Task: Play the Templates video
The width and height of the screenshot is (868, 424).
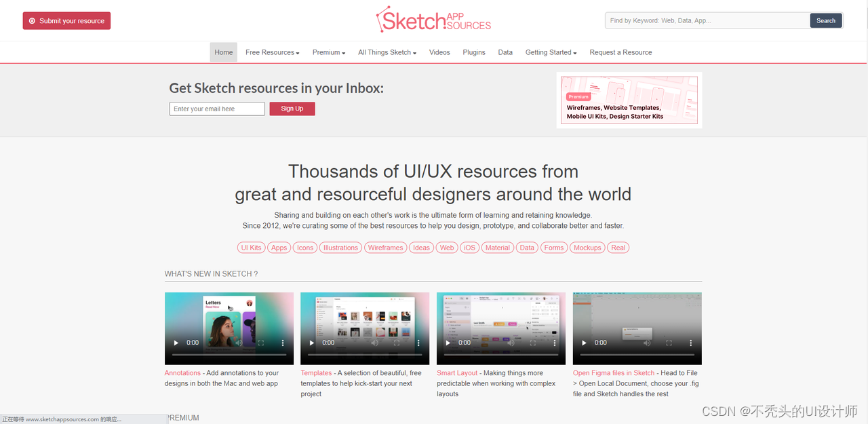Action: [312, 343]
